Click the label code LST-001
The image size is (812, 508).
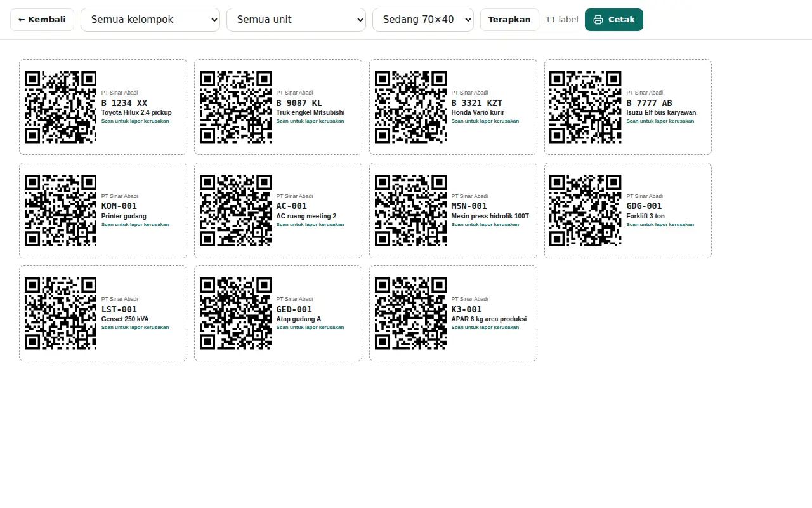(x=119, y=309)
